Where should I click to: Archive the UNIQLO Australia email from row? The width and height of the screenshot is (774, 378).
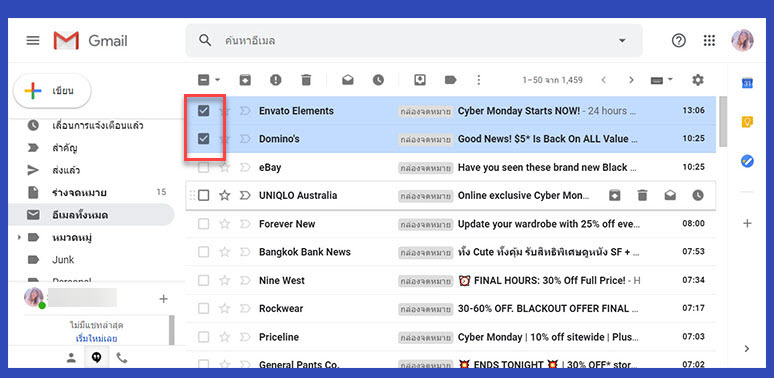[614, 195]
